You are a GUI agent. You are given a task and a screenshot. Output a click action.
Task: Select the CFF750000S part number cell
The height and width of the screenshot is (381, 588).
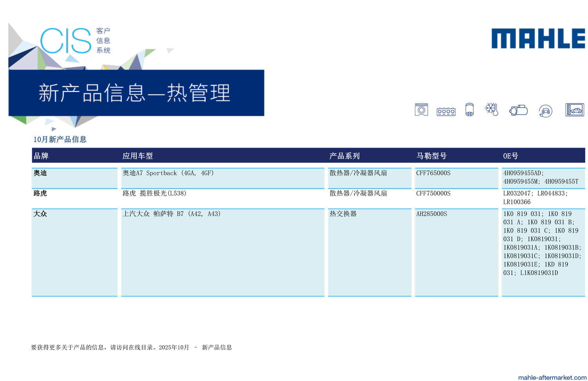(433, 193)
